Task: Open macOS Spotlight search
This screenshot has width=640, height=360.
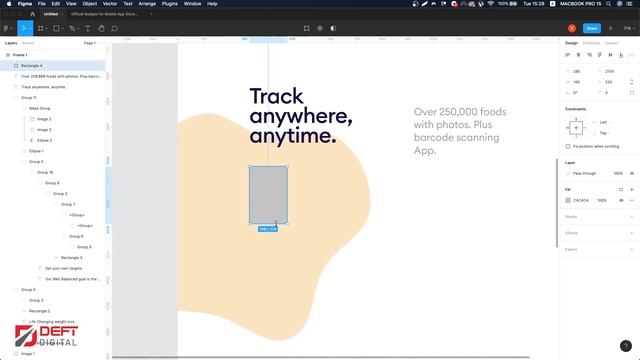Action: (x=609, y=4)
